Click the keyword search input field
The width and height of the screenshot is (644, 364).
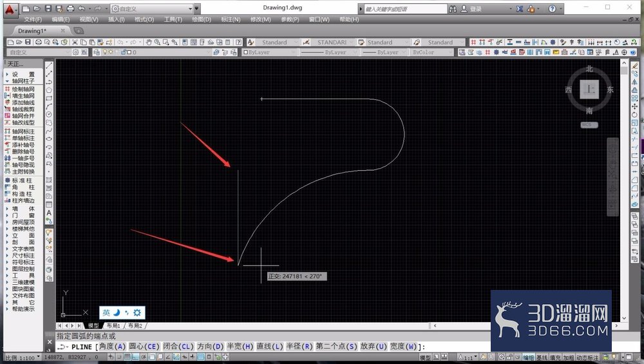pos(405,8)
